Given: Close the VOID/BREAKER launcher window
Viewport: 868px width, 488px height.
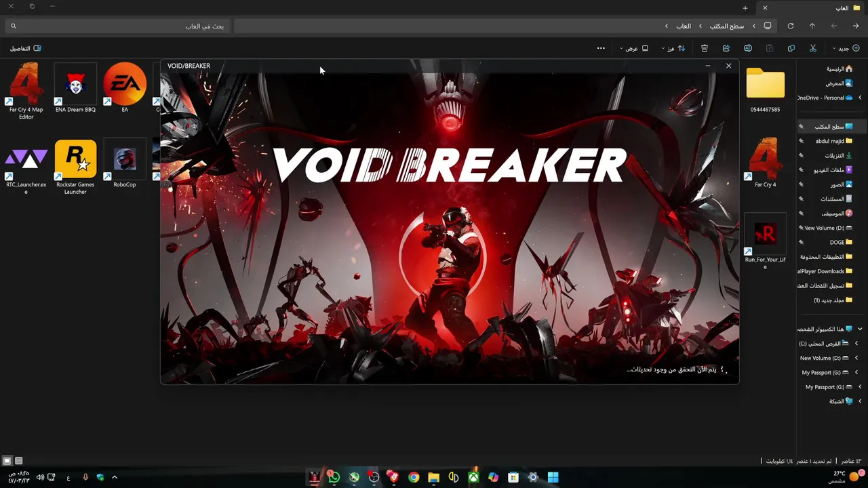Looking at the screenshot, I should [728, 66].
